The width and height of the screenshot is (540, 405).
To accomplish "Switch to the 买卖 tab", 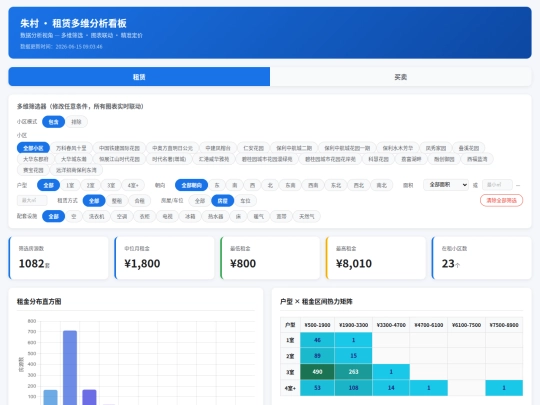I will [x=401, y=77].
